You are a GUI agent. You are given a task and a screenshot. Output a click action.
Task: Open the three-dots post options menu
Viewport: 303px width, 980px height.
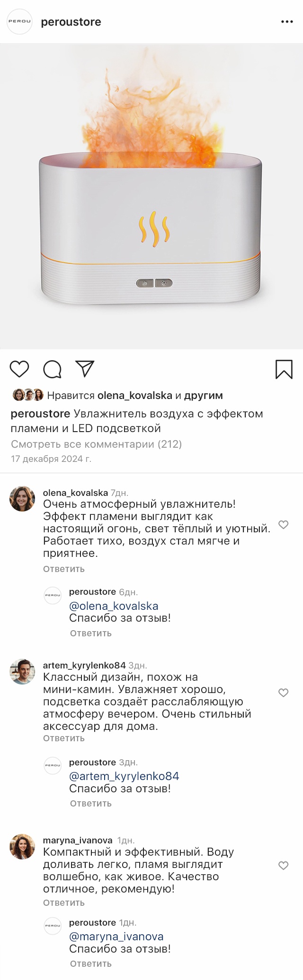click(x=287, y=22)
